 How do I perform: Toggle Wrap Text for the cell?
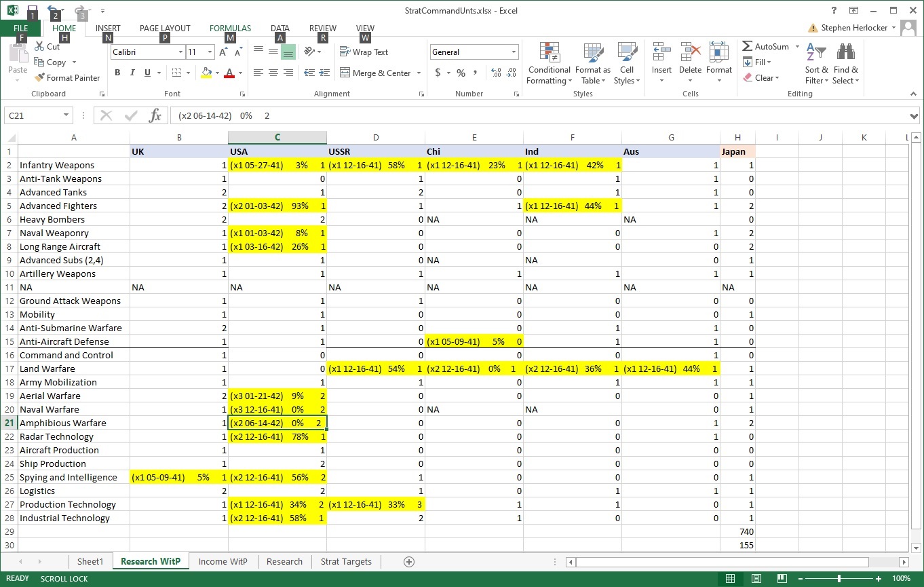coord(364,52)
